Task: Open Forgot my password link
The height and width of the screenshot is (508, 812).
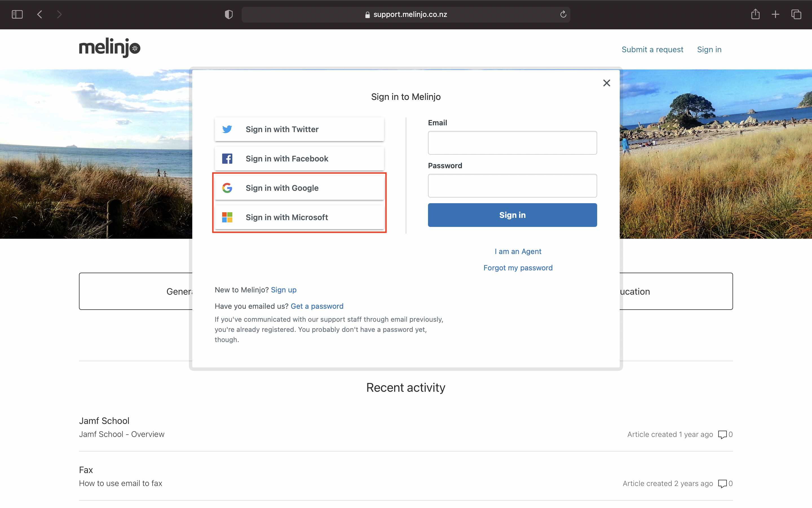Action: [518, 268]
